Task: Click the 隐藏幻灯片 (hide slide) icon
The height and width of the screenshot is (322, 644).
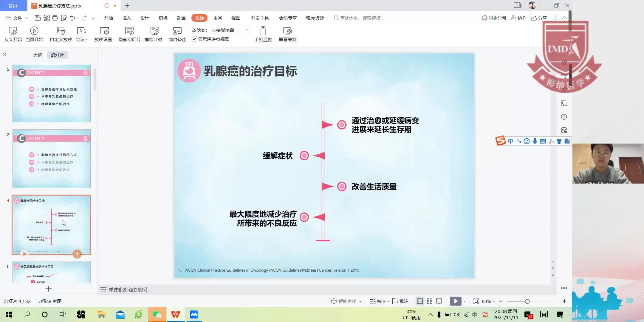Action: tap(129, 30)
